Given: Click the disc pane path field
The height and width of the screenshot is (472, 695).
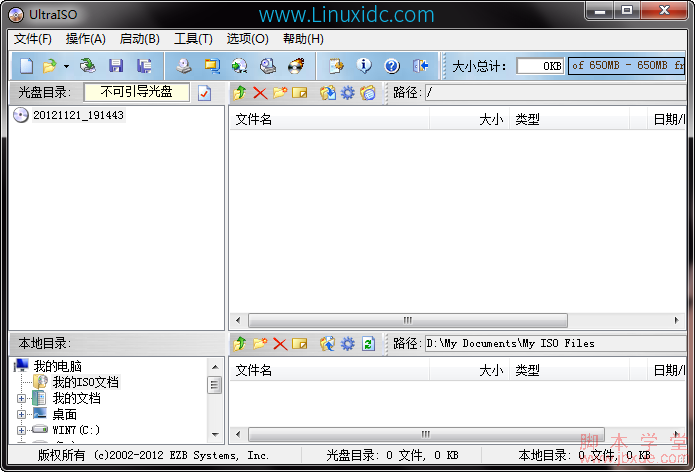Looking at the screenshot, I should point(555,93).
